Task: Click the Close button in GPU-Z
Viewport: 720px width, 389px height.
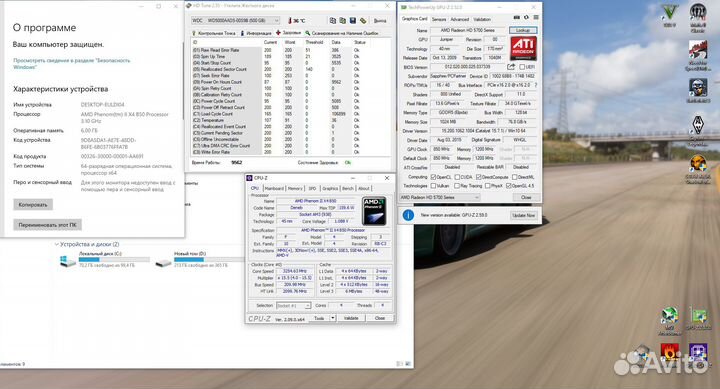Action: tap(526, 197)
